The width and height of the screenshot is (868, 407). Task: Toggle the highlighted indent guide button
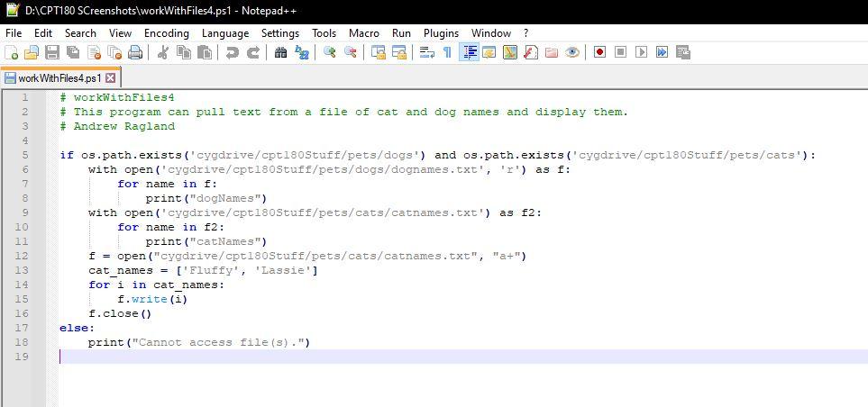point(469,52)
